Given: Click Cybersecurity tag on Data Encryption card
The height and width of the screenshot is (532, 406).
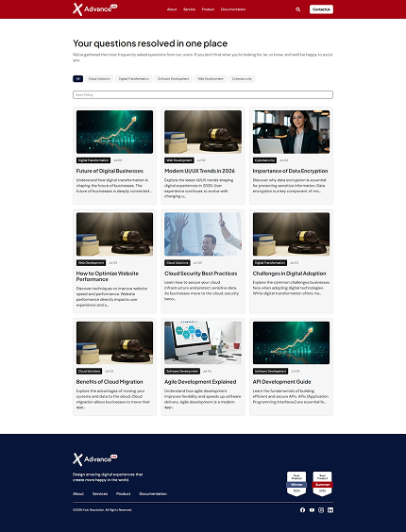Looking at the screenshot, I should tap(264, 160).
